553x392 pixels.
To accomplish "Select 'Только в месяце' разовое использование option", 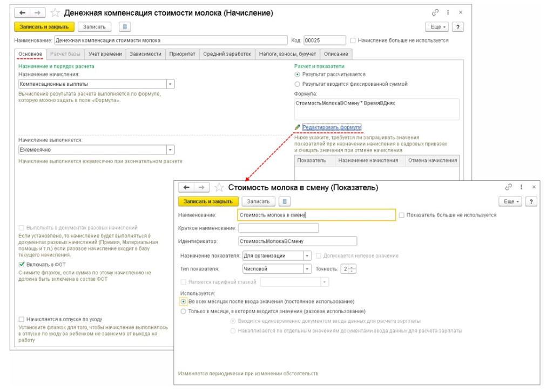I will pyautogui.click(x=184, y=312).
